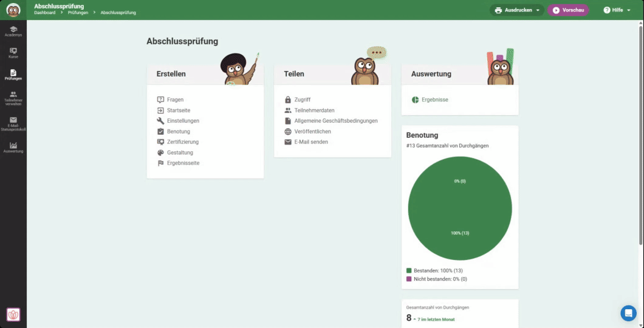The height and width of the screenshot is (328, 644).
Task: Open the Fragen menu entry
Action: click(x=175, y=100)
